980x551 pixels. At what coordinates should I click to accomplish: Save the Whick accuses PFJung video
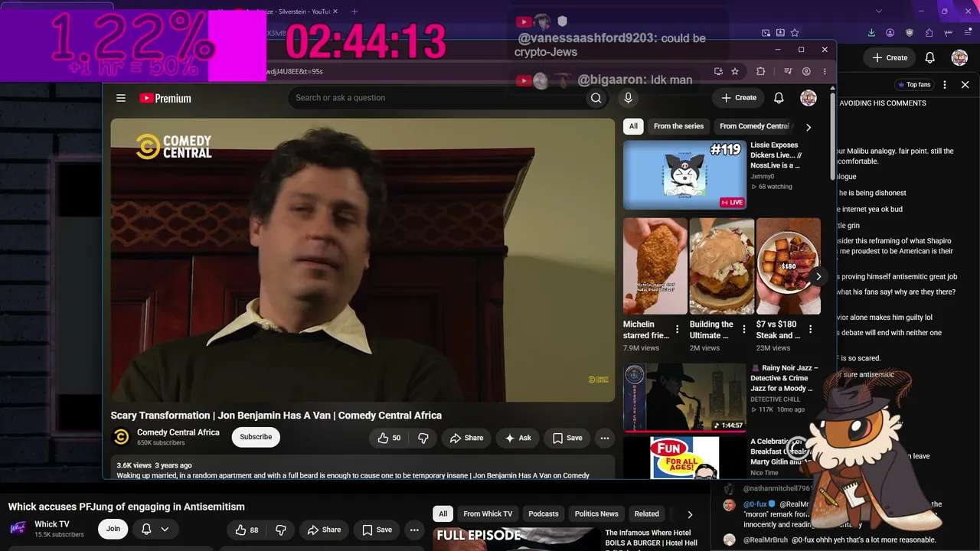tap(377, 530)
